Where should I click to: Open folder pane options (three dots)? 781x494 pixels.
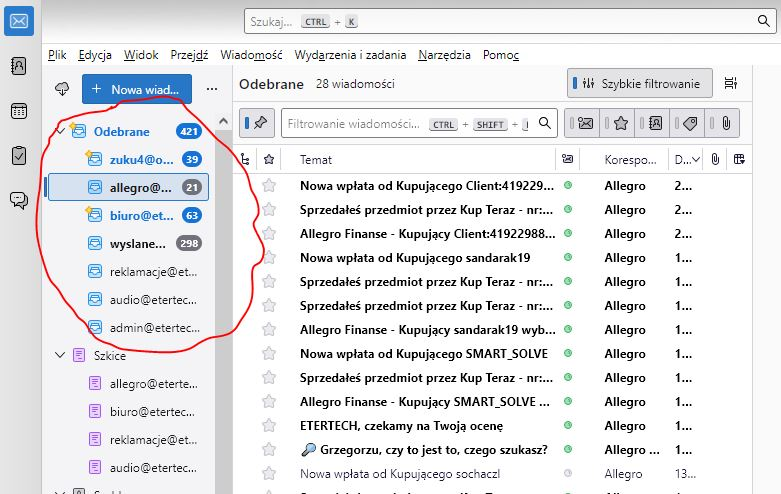pyautogui.click(x=212, y=89)
